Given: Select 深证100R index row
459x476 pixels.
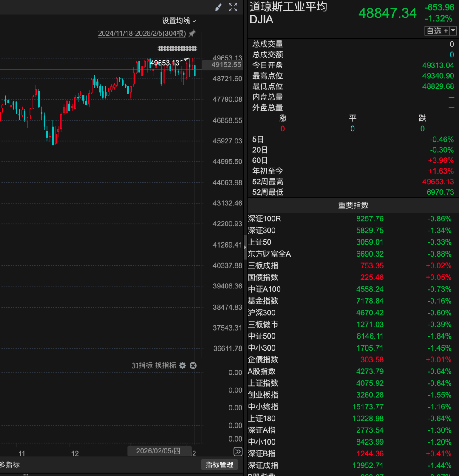Looking at the screenshot, I should (x=353, y=219).
